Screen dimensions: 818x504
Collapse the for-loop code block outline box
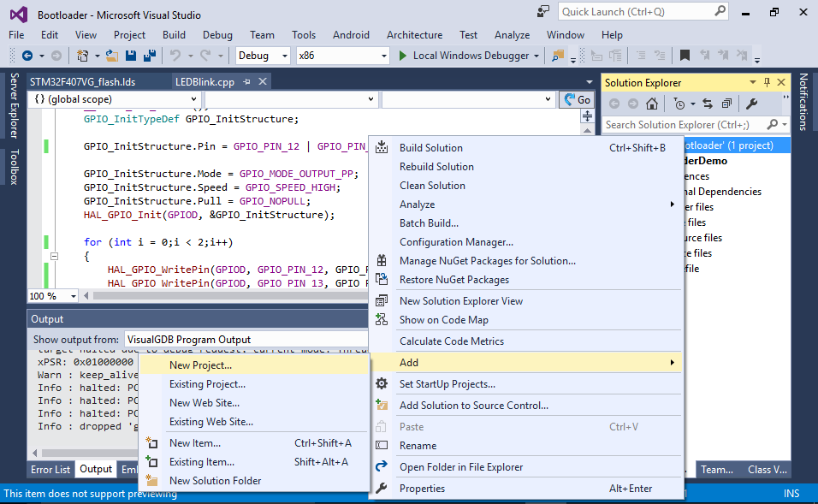[x=54, y=256]
